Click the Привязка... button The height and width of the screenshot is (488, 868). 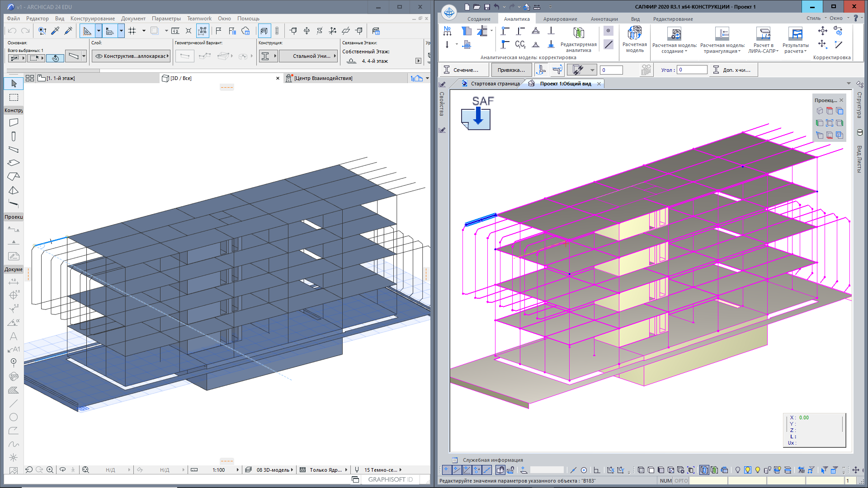pos(511,70)
